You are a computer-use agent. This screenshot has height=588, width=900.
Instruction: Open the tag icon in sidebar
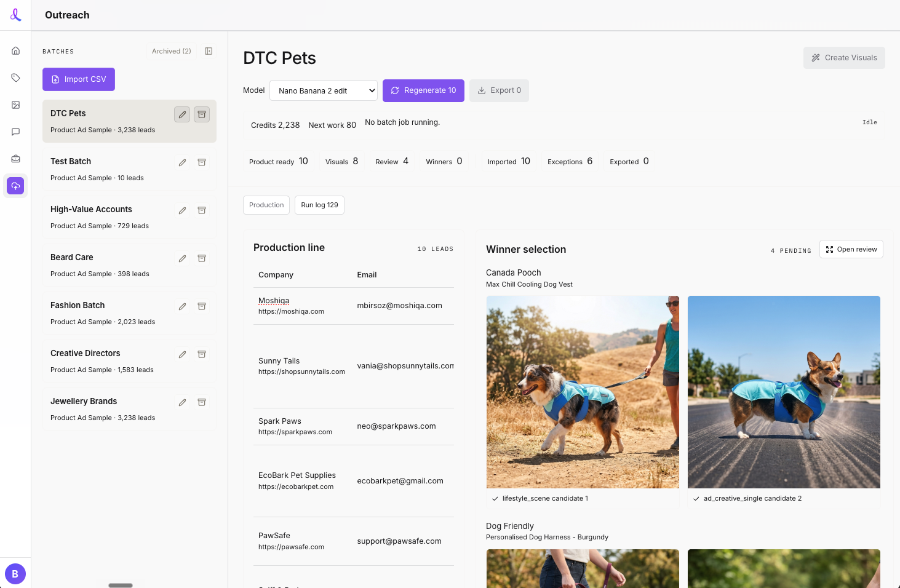[15, 77]
